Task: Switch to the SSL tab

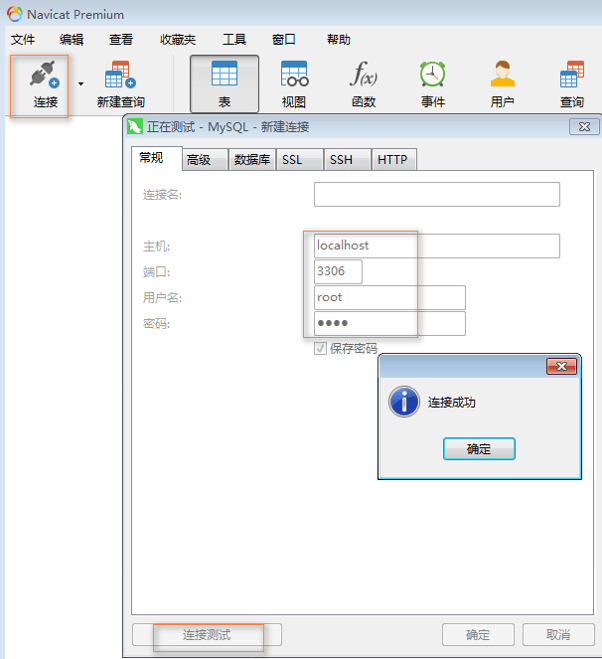Action: click(x=300, y=160)
